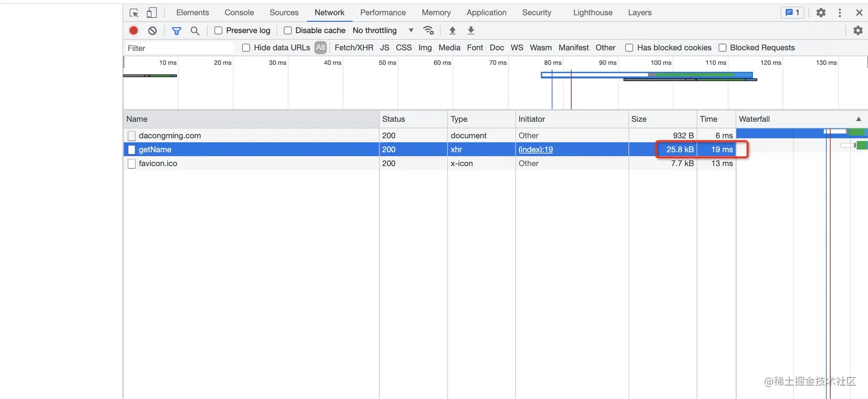The width and height of the screenshot is (868, 399).
Task: Click the export HAR download arrow
Action: coord(471,30)
